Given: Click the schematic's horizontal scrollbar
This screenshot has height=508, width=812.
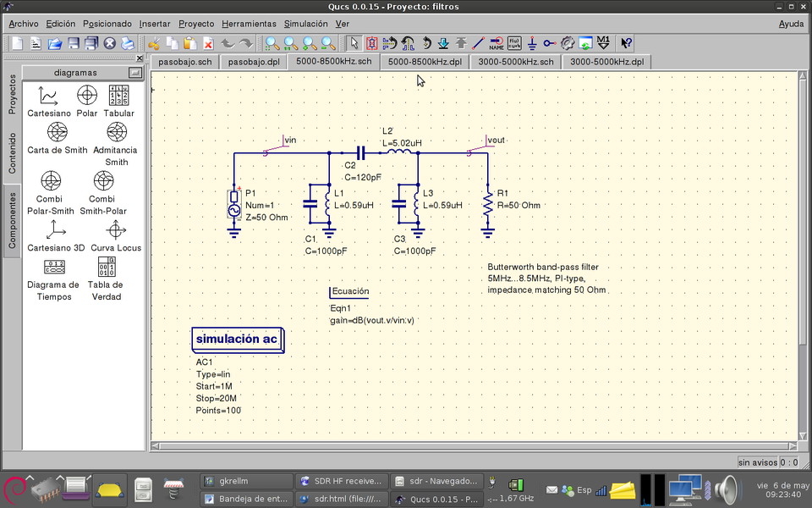Looking at the screenshot, I should 474,445.
